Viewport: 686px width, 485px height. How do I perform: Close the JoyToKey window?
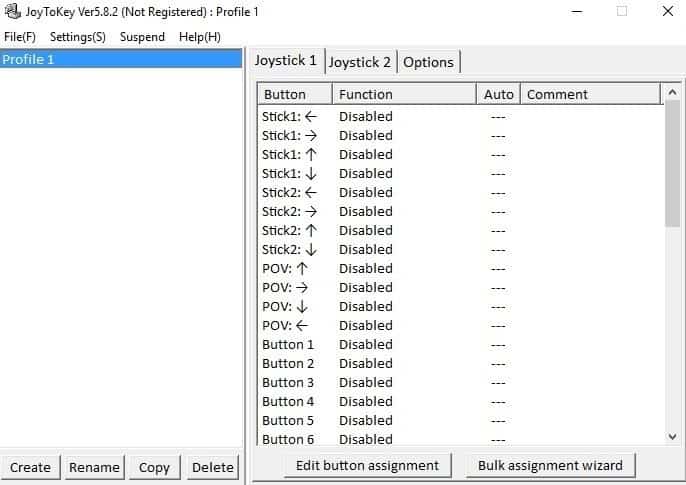(668, 11)
